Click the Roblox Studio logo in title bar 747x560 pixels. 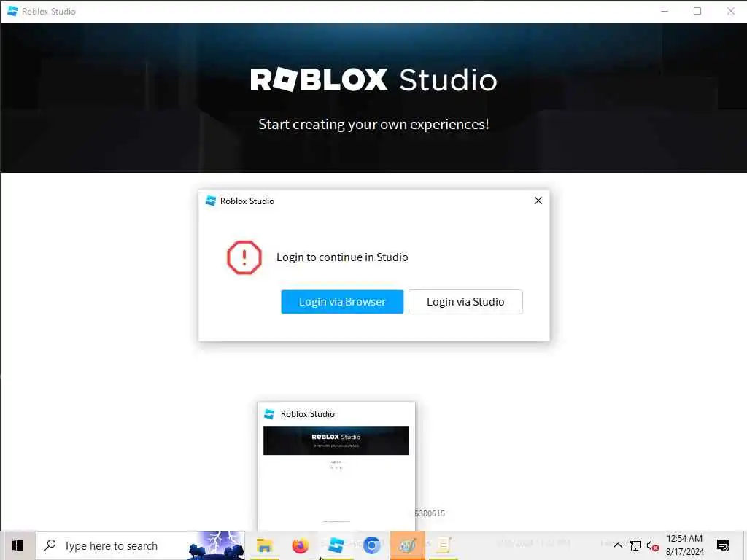pos(12,11)
